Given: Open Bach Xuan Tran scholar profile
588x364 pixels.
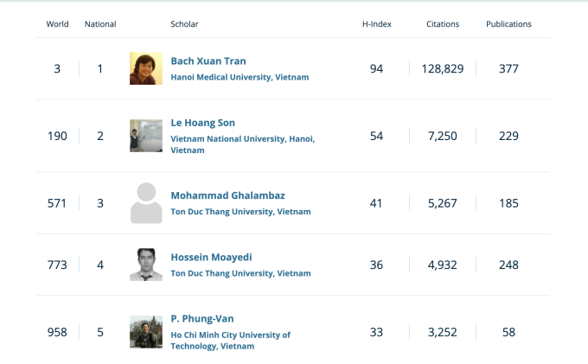Looking at the screenshot, I should [208, 61].
